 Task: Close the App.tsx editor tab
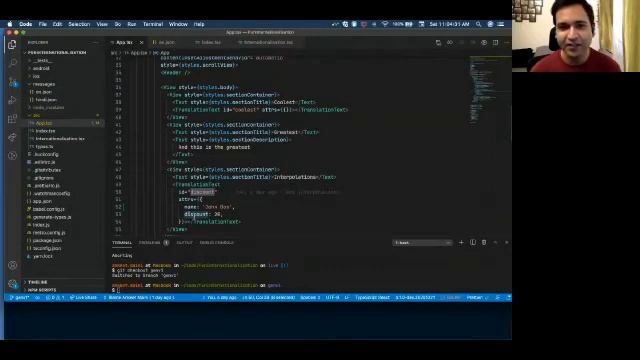click(x=142, y=42)
